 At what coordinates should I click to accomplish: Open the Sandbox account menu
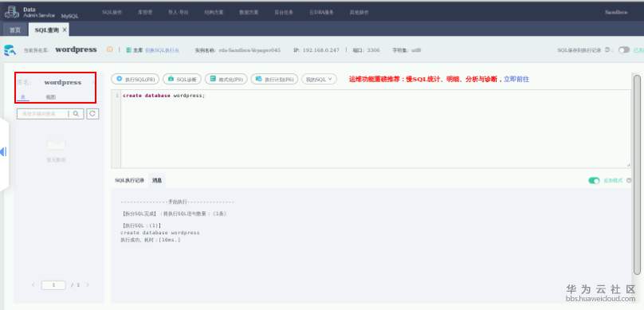[x=615, y=12]
